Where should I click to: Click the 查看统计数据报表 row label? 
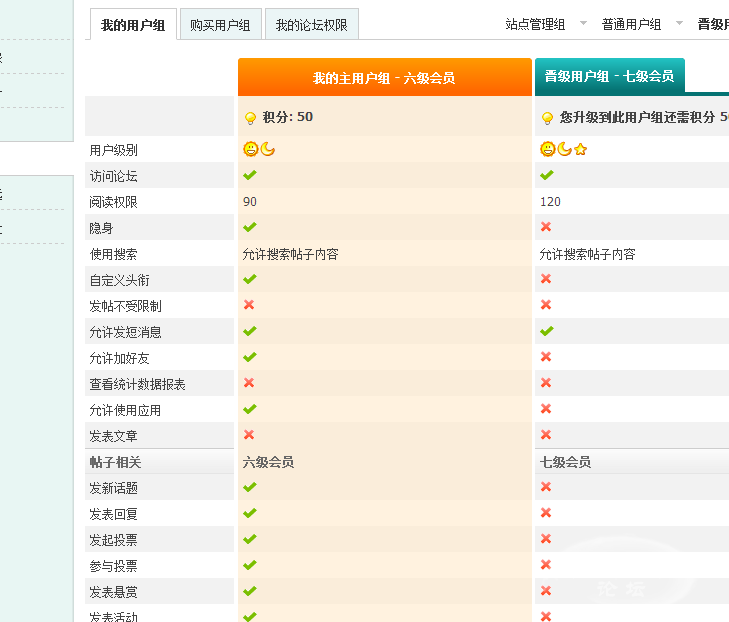coord(138,384)
